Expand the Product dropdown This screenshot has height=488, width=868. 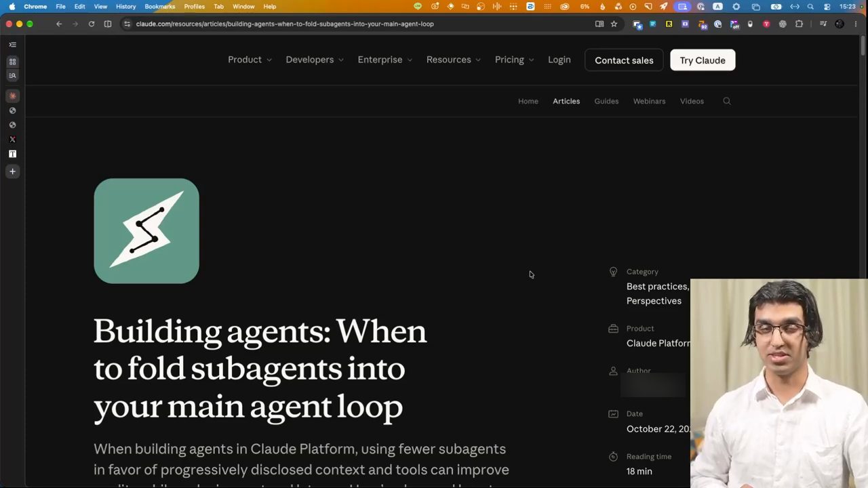tap(250, 60)
